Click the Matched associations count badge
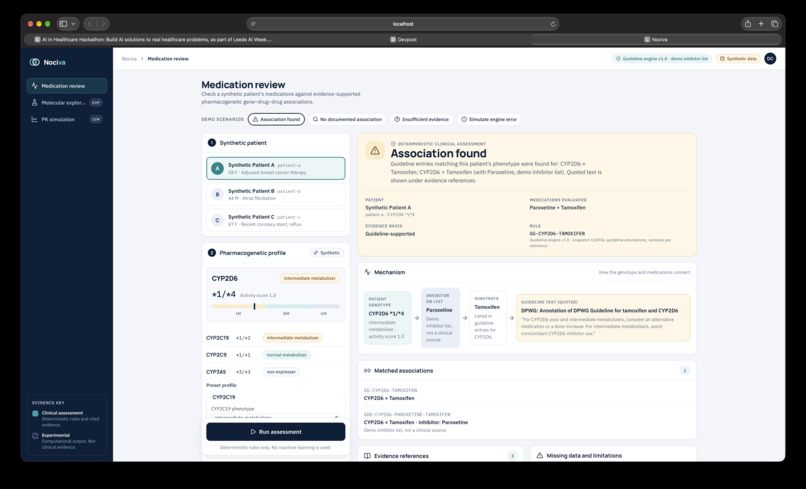Image resolution: width=806 pixels, height=489 pixels. pyautogui.click(x=684, y=370)
